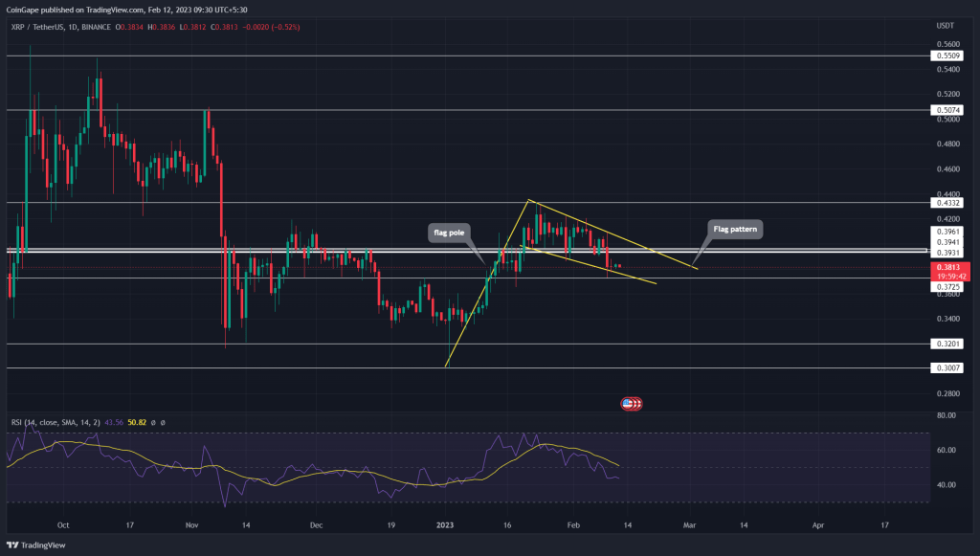
Task: Click the USDT currency label on price axis
Action: [x=947, y=27]
